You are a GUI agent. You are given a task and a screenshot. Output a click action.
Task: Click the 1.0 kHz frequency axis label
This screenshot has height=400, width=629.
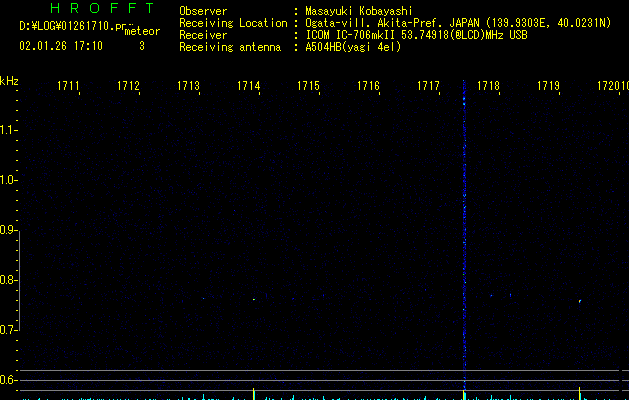coord(8,180)
